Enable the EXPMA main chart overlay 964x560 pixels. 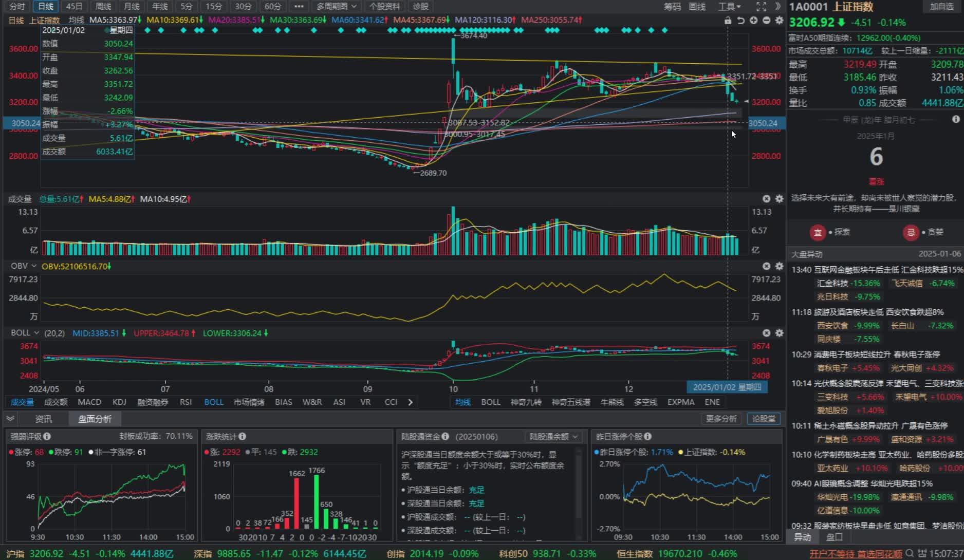pyautogui.click(x=680, y=402)
